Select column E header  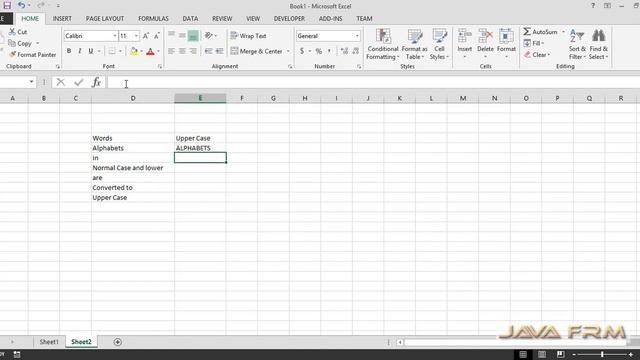pyautogui.click(x=200, y=98)
